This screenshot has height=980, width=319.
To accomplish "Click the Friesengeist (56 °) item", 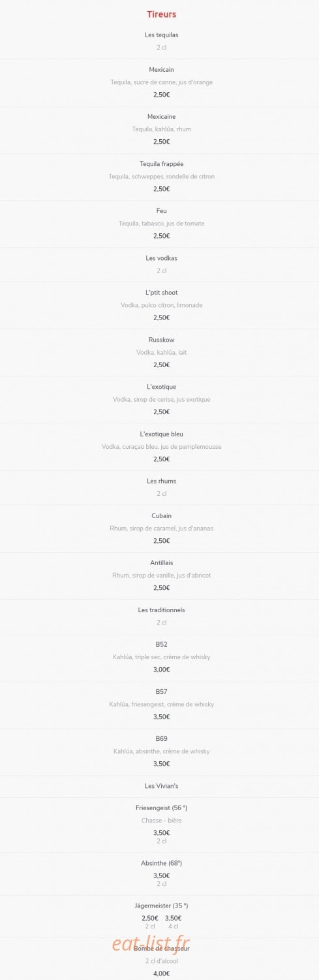I will (x=161, y=808).
